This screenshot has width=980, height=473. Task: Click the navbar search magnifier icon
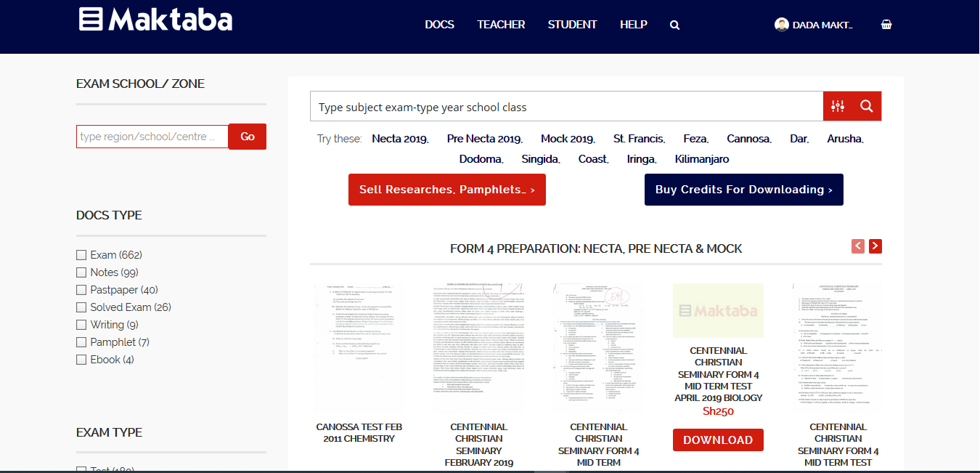tap(674, 25)
